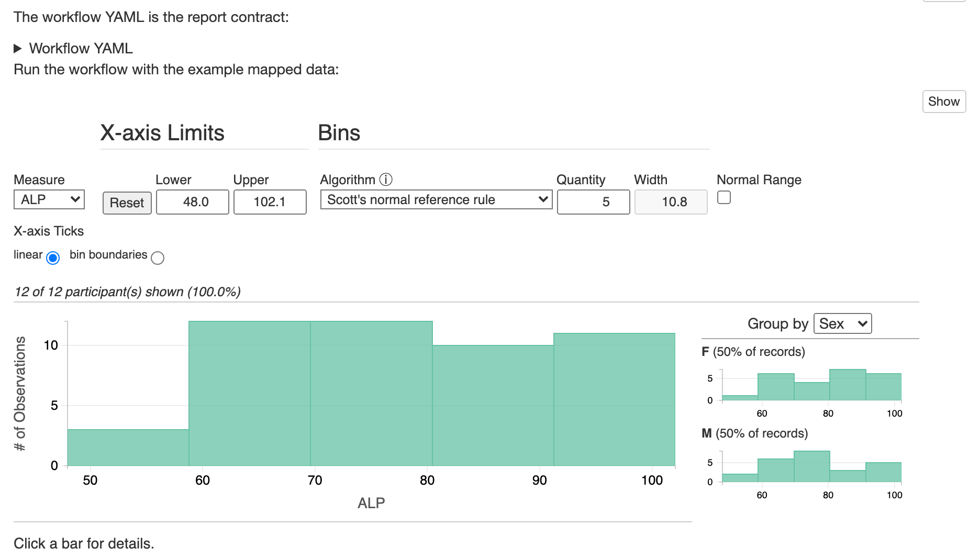Click the "Normal Range" label text

click(759, 180)
